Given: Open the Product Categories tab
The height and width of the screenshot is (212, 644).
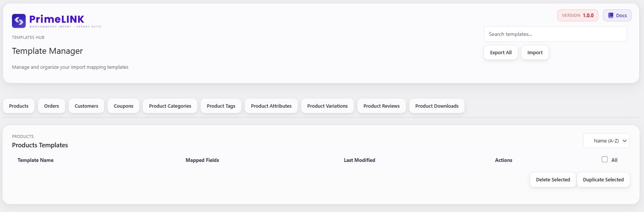Looking at the screenshot, I should click(x=170, y=106).
